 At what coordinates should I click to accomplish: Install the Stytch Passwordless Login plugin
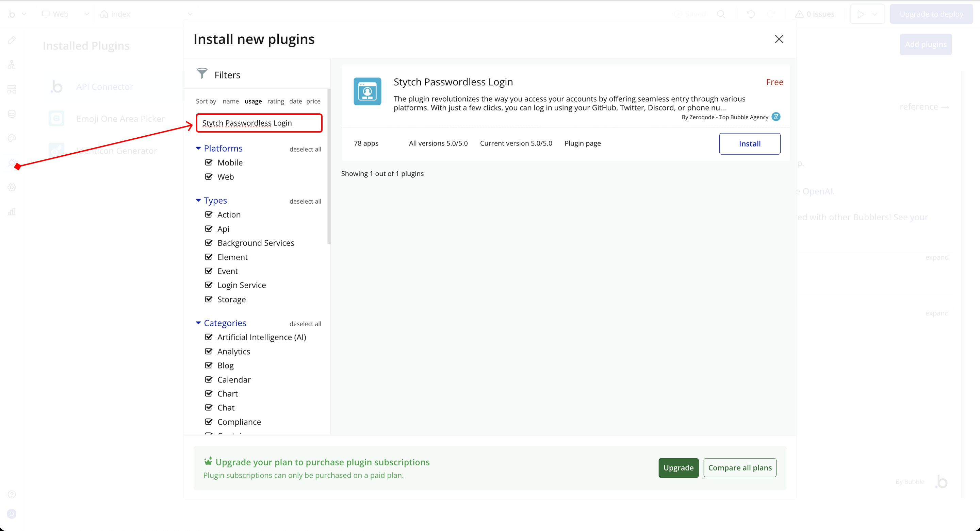coord(749,144)
